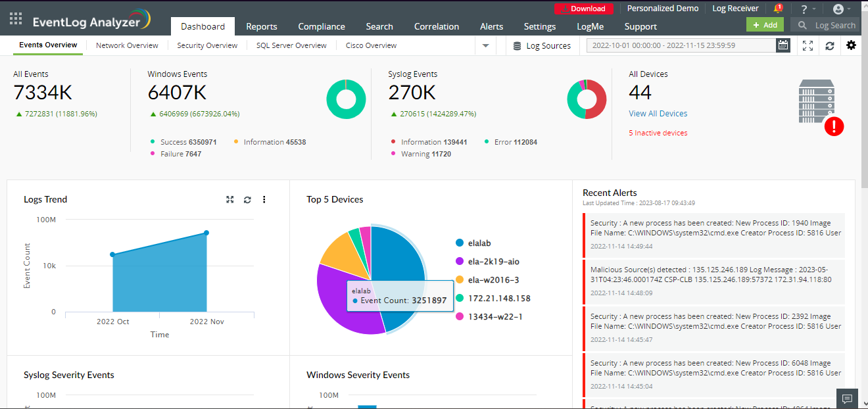Expand the Logs Trend widget

point(230,199)
